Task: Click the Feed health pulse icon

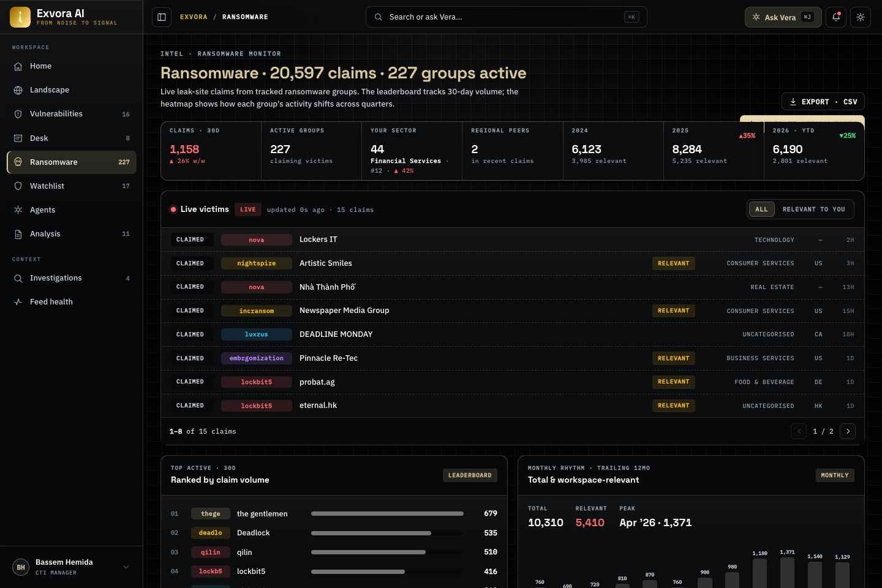Action: [x=18, y=302]
